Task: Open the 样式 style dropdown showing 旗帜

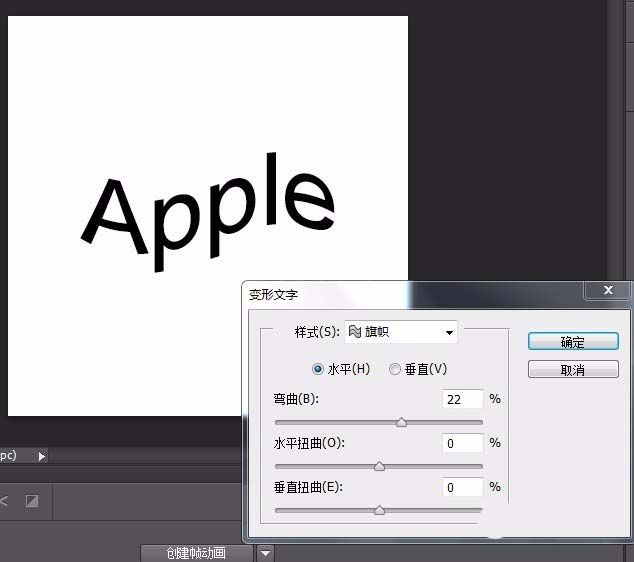Action: [x=401, y=332]
